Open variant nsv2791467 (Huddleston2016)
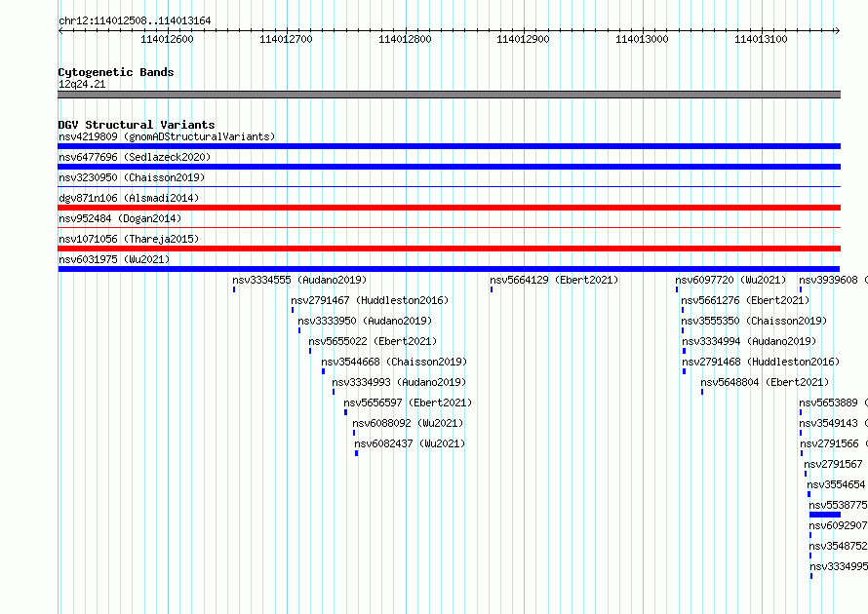The image size is (868, 614). 370,300
